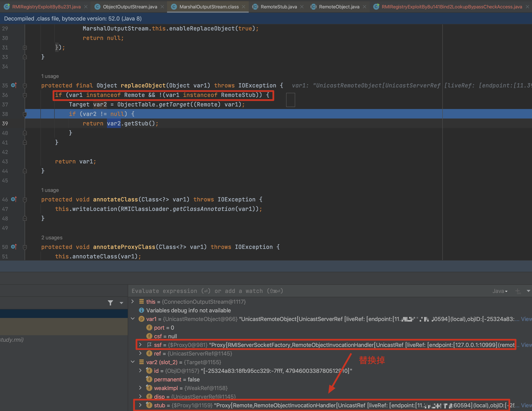The image size is (532, 411).
Task: Open RMIRegistryExploitBy8u141Bind2LookupBypassCheckAccess.java tab
Action: click(x=452, y=6)
